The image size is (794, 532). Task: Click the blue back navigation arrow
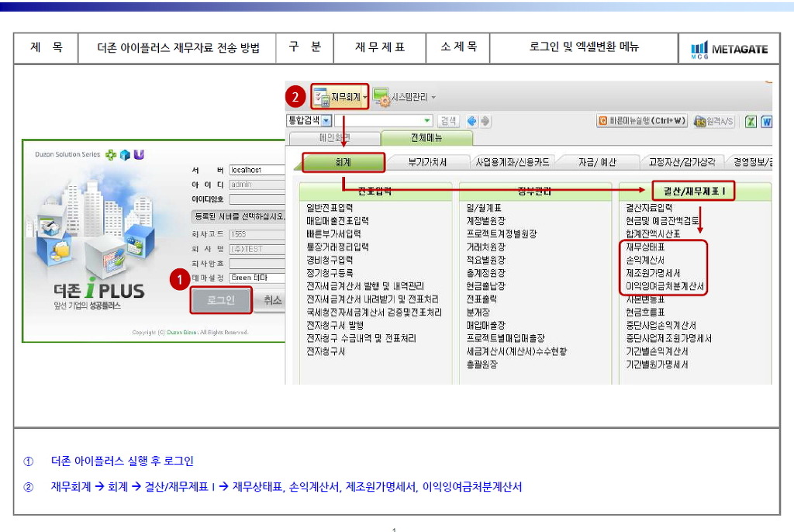click(472, 121)
